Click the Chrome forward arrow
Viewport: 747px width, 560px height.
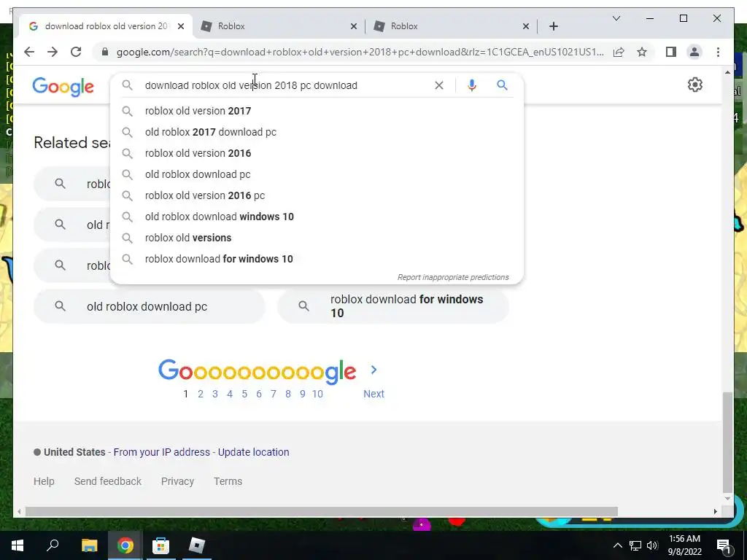(53, 52)
